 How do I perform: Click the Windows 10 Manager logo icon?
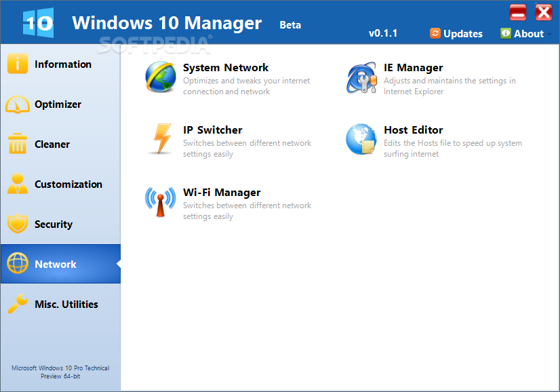[x=38, y=22]
